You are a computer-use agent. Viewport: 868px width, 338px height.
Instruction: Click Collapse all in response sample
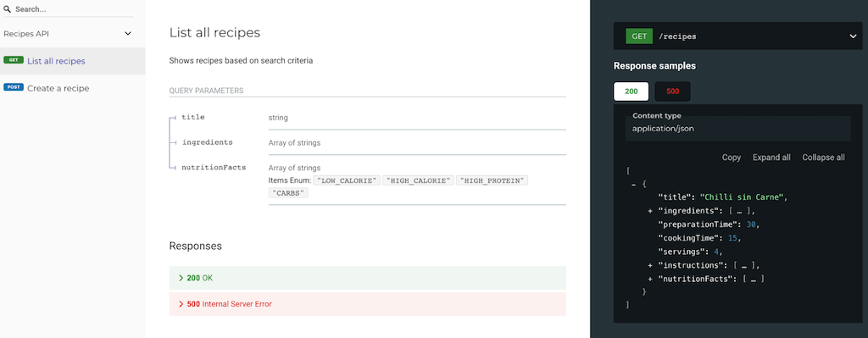[823, 158]
